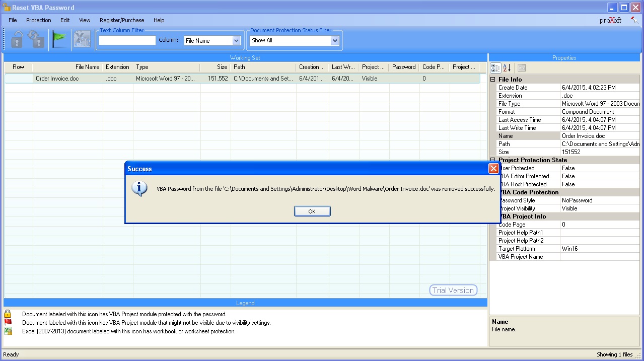
Task: Open the Edit menu
Action: tap(65, 20)
